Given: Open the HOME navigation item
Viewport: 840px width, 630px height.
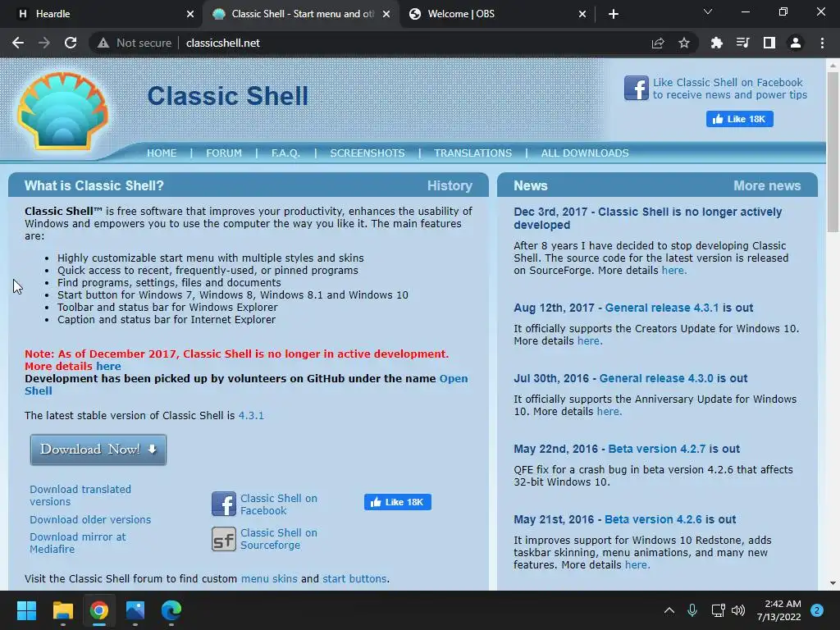Looking at the screenshot, I should (x=162, y=153).
